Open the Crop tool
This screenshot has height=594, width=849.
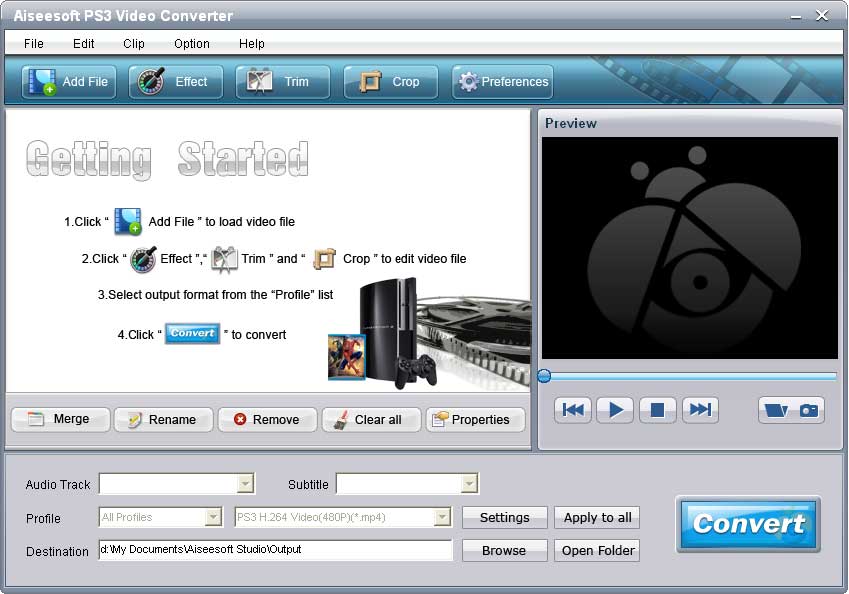click(391, 82)
